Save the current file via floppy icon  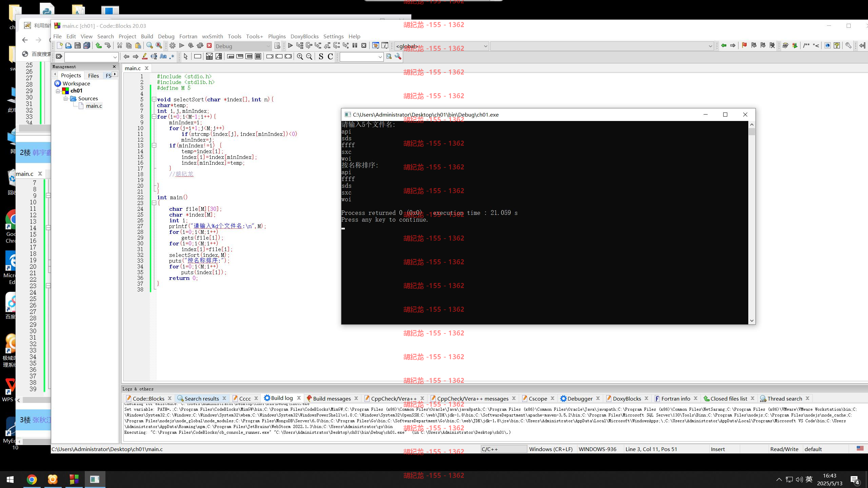(78, 46)
